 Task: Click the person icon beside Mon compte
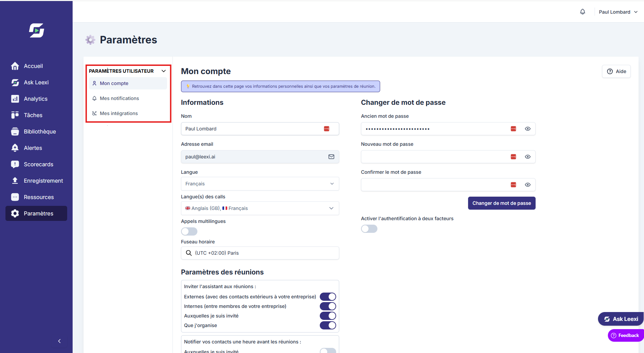click(x=94, y=83)
